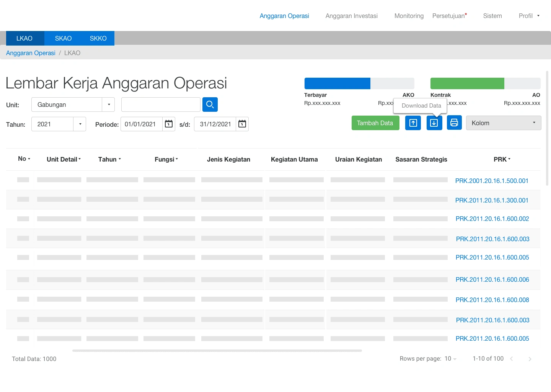Click the search text input field
This screenshot has height=392, width=551.
coord(161,105)
